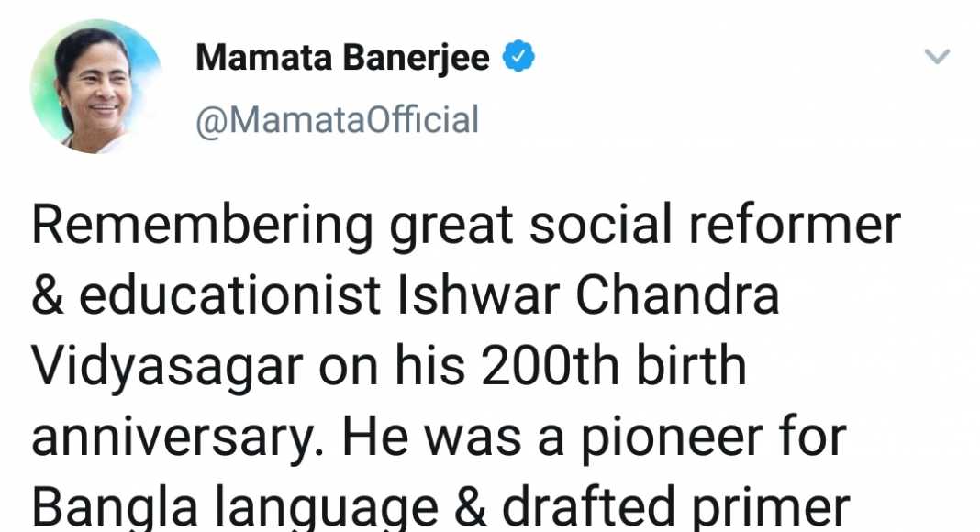Screen dimensions: 980x532
Task: Click the blue verified badge
Action: point(518,57)
